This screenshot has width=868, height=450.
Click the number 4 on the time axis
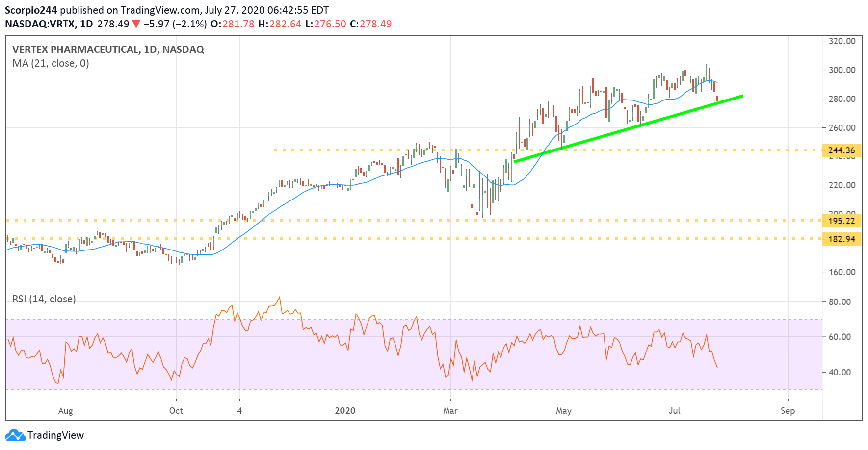(239, 411)
